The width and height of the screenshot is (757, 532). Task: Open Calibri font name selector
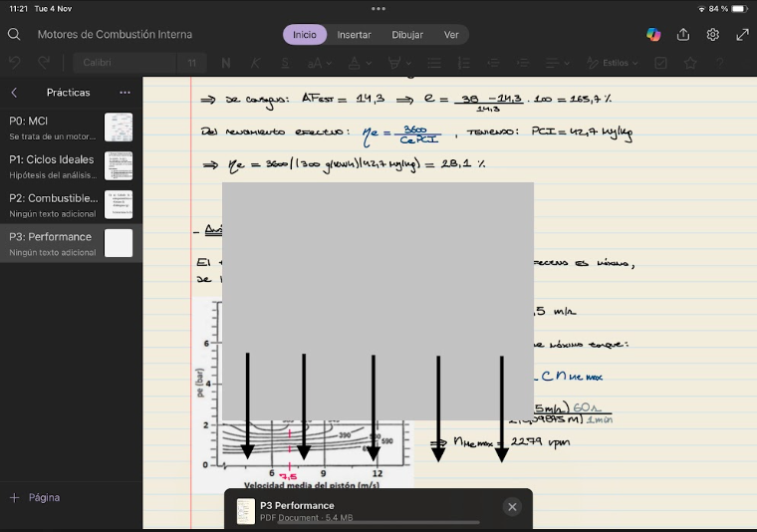pos(125,63)
